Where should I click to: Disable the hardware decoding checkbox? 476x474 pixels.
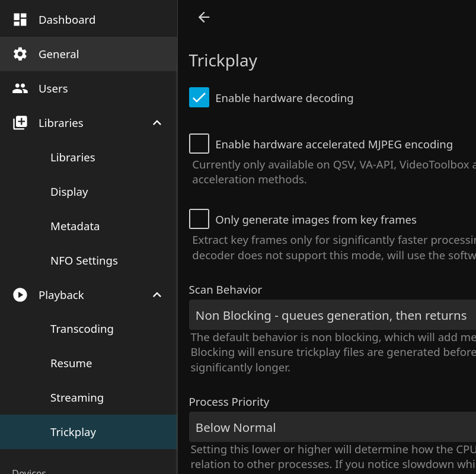(199, 97)
